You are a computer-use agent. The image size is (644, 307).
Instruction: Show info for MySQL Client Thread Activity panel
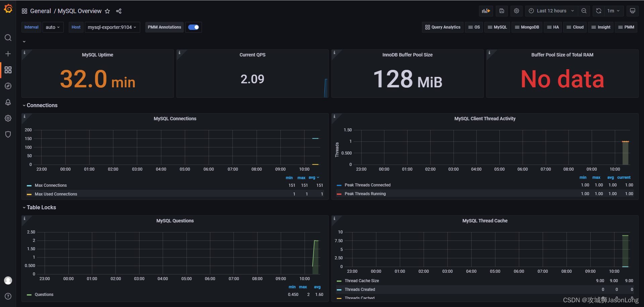[x=334, y=116]
